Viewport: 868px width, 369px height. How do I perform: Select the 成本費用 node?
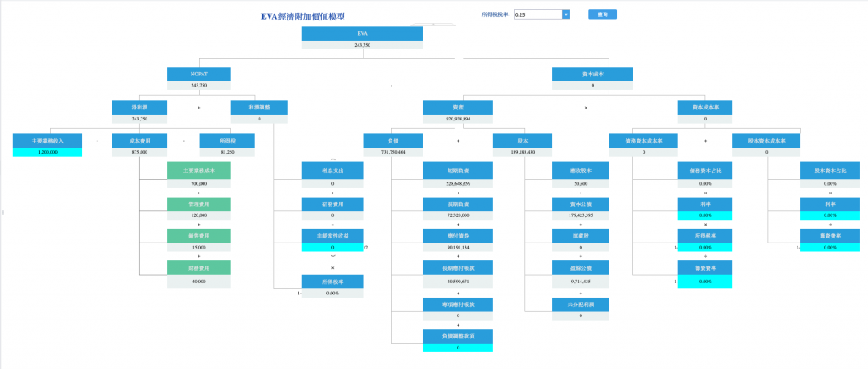pos(140,141)
